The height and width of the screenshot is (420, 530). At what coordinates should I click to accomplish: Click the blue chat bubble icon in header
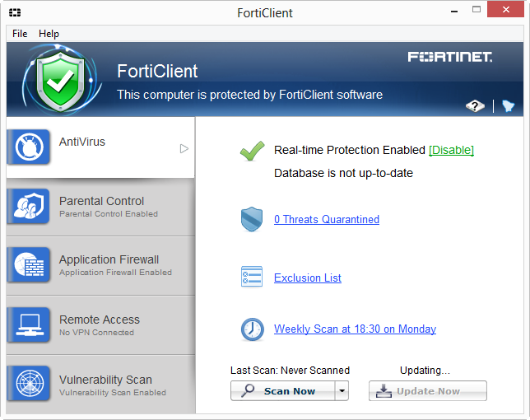pos(508,106)
